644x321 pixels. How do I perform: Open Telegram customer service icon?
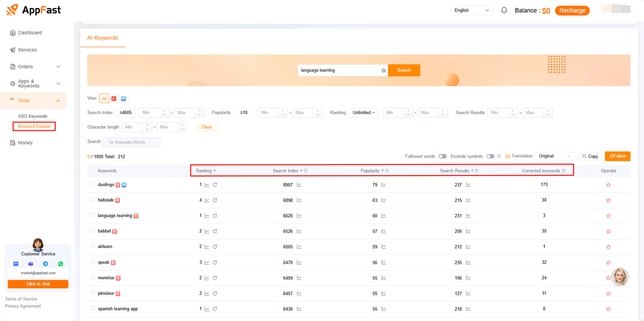pos(45,264)
